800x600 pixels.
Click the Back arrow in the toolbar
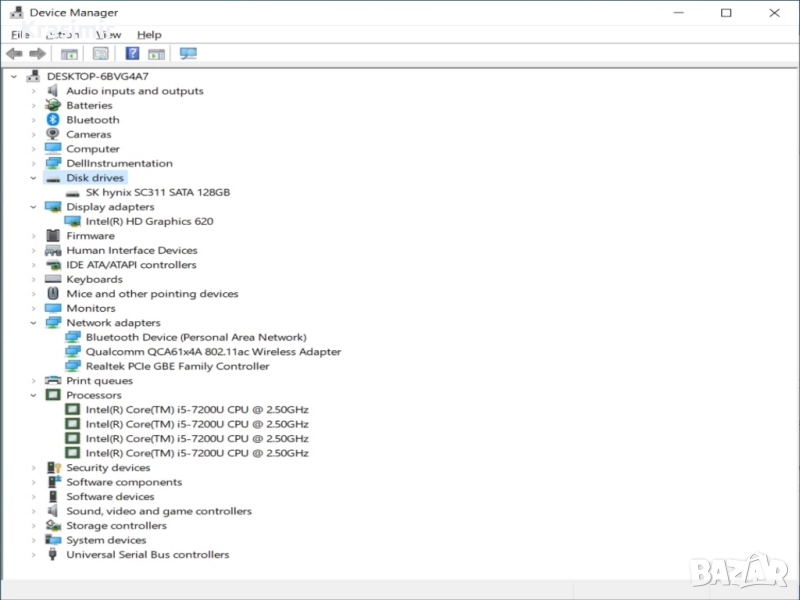click(x=14, y=54)
